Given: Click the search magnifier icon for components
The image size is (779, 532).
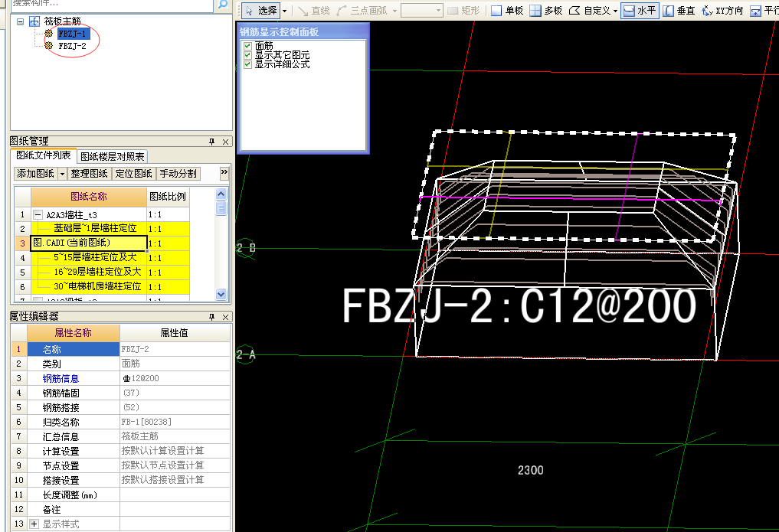Looking at the screenshot, I should (223, 5).
